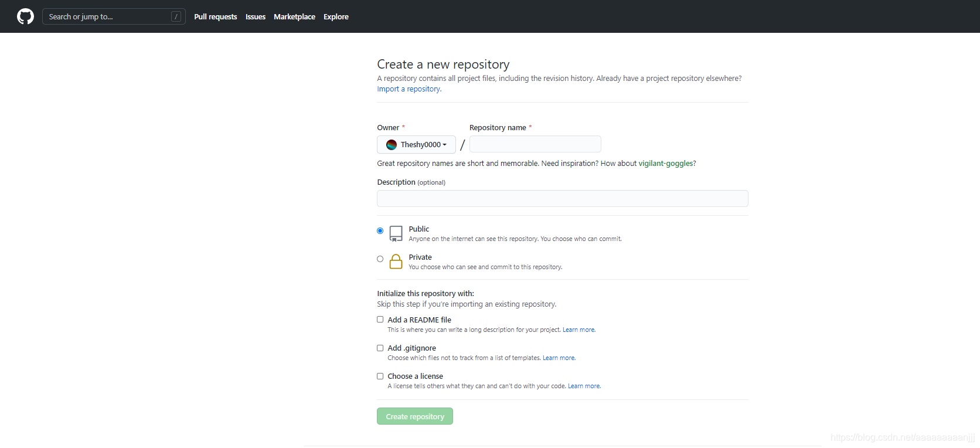Go to Issues in the header

pos(256,16)
